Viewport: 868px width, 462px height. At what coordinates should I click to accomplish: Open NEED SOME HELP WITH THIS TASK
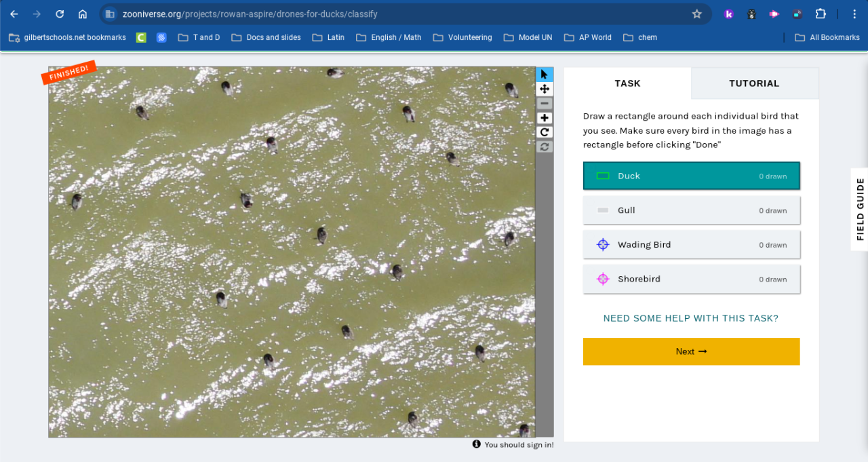(x=691, y=318)
